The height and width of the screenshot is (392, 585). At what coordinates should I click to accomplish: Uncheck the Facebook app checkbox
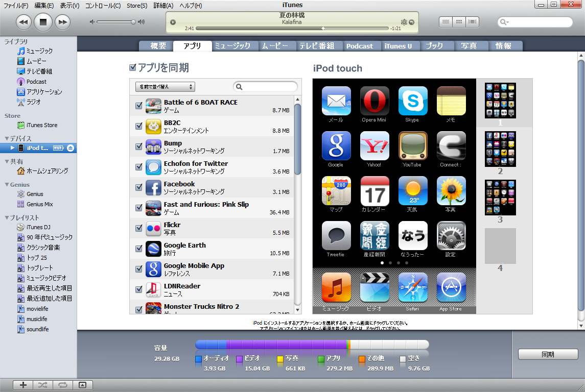tap(139, 187)
